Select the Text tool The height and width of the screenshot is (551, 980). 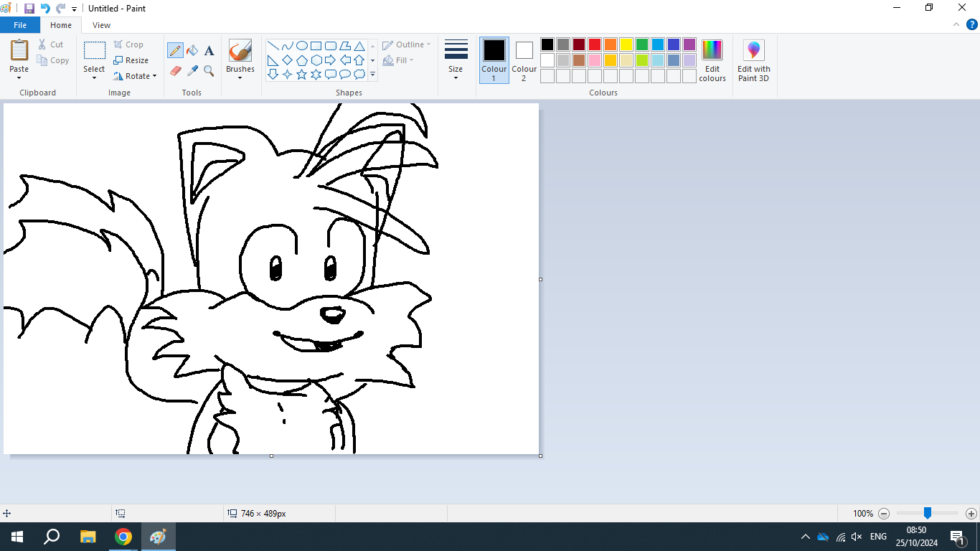[x=209, y=50]
